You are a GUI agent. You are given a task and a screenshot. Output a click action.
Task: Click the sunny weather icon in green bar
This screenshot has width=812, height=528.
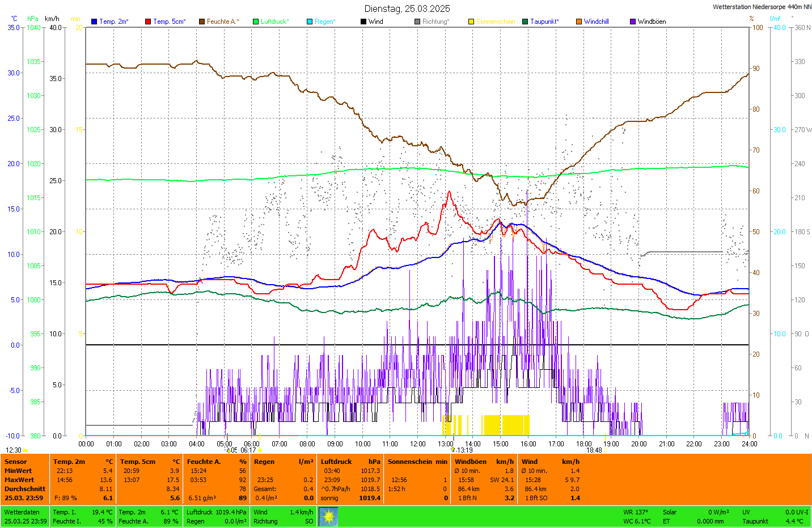(x=328, y=517)
